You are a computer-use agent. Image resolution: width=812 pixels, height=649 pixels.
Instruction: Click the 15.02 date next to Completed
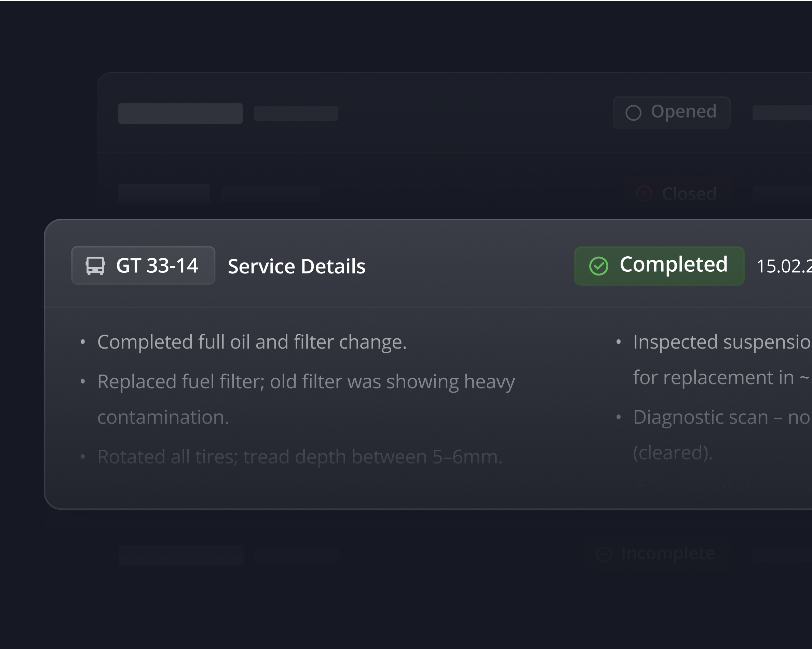pyautogui.click(x=783, y=266)
